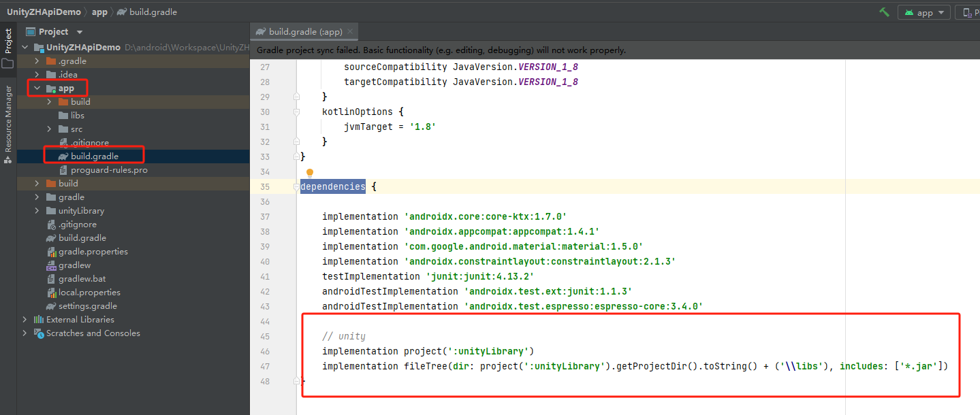The image size is (980, 415).
Task: Click build.gradle in the breadcrumb bar
Action: pos(146,12)
